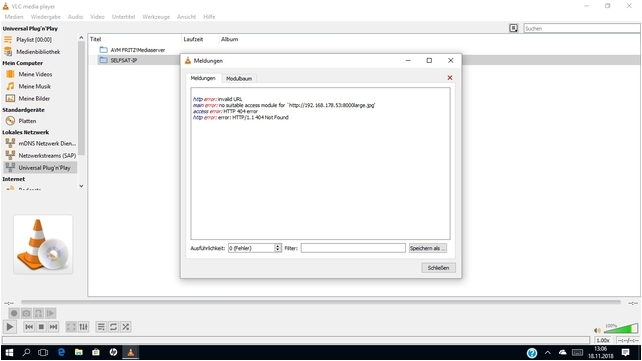Open the Untertitel menu
Screen dimensions: 642x361
tap(123, 17)
